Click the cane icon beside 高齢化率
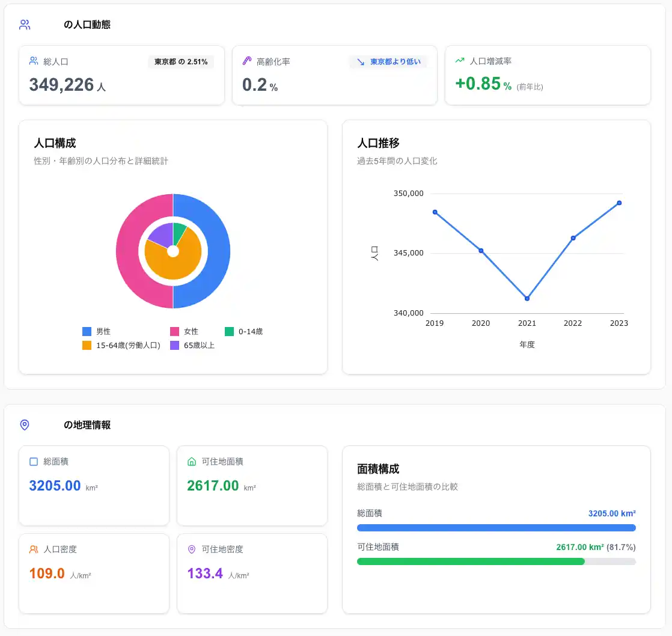This screenshot has width=672, height=636. coord(246,61)
